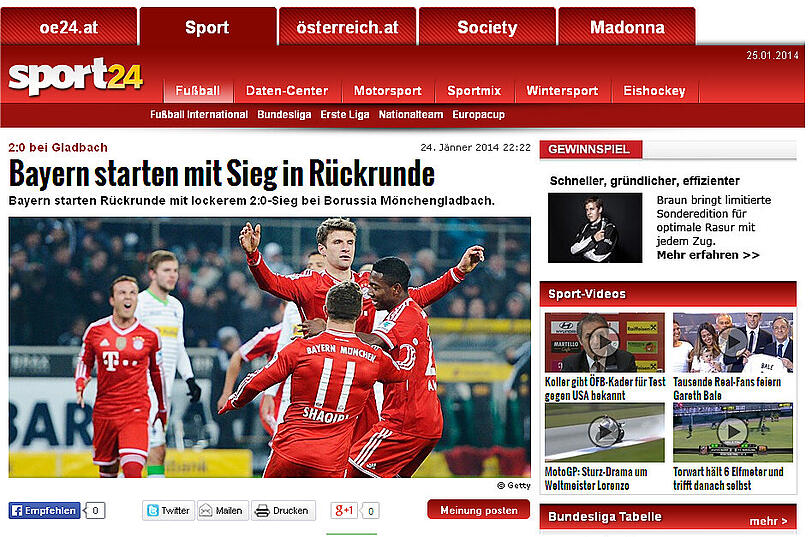Play the Koller ÖFB-Kader video
This screenshot has height=537, width=812.
604,342
